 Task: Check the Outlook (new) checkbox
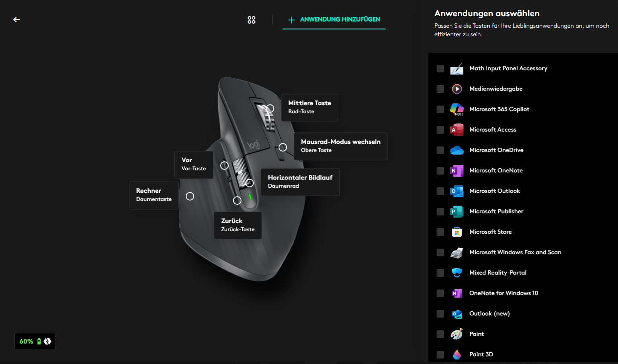(440, 314)
